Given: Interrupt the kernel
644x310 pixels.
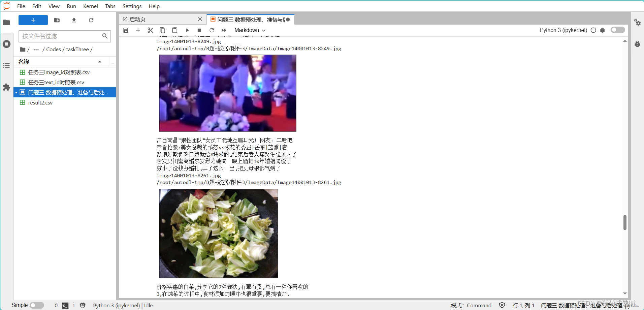Looking at the screenshot, I should [x=199, y=30].
